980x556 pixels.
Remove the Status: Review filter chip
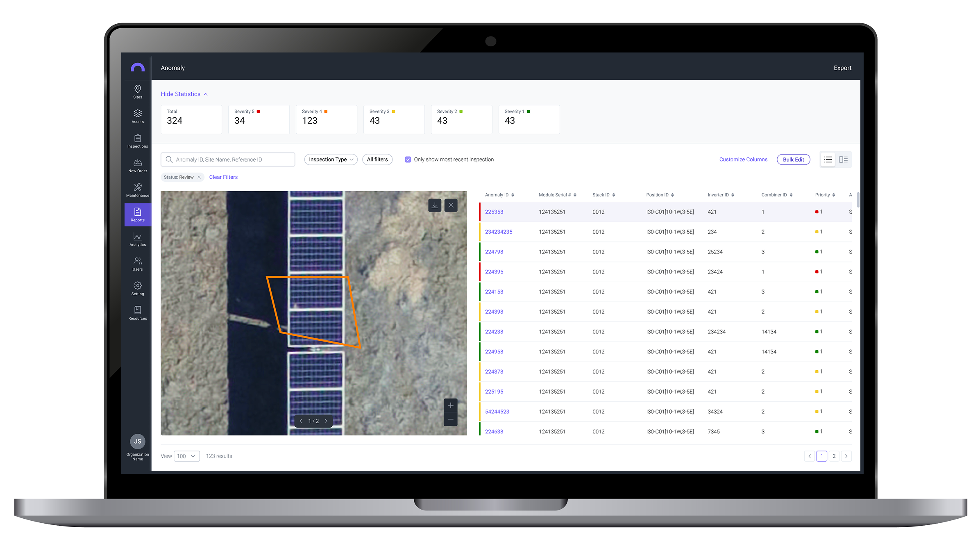coord(199,177)
